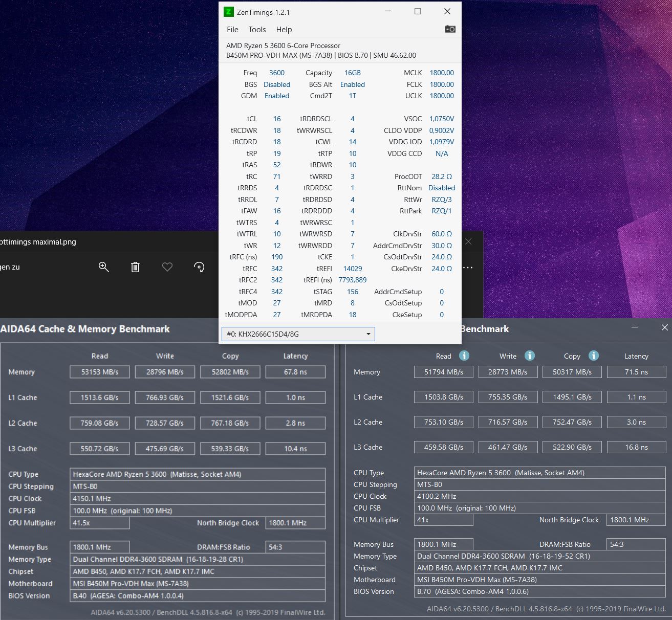This screenshot has width=672, height=620.
Task: Click the ClkDrvStr value 60.0 Ω
Action: 442,234
